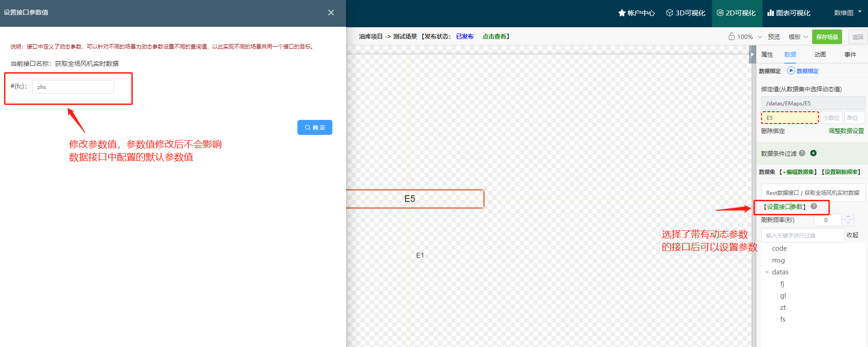
Task: Click help icon beside 设置接口参数
Action: pos(814,207)
